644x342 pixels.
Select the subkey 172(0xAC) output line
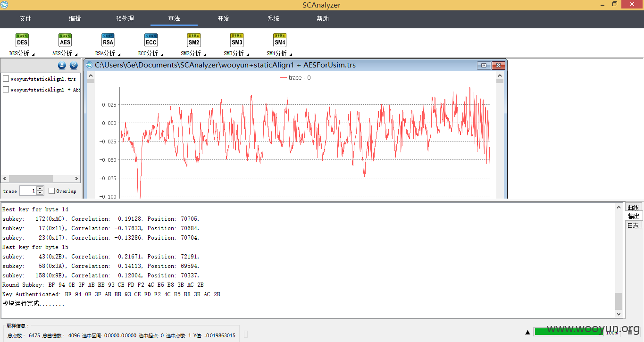pyautogui.click(x=101, y=219)
